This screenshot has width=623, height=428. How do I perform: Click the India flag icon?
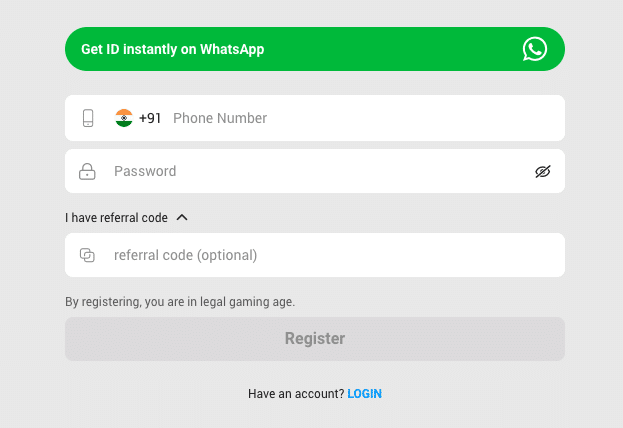tap(124, 118)
